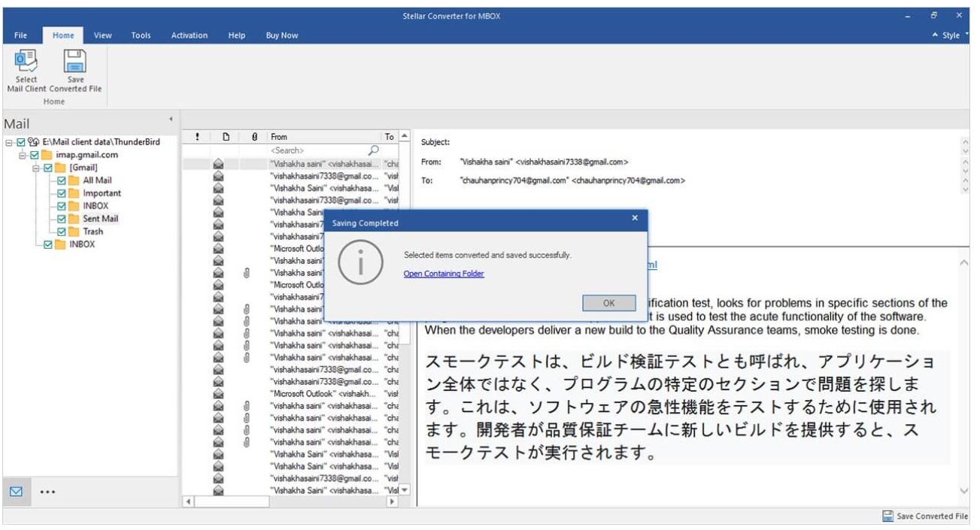This screenshot has height=530, width=980.
Task: Click the mail envelope icon in the bottom-left pane
Action: click(x=16, y=492)
